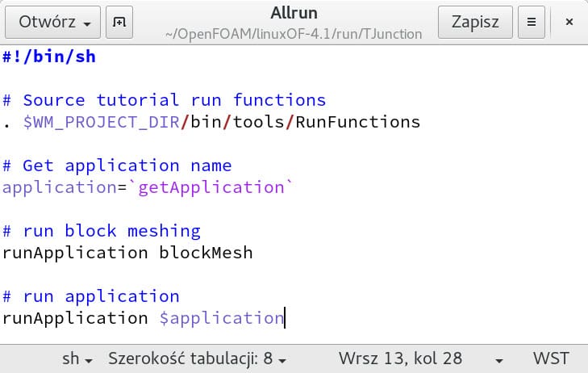Click the $application variable on last line
The image size is (588, 373).
click(222, 318)
